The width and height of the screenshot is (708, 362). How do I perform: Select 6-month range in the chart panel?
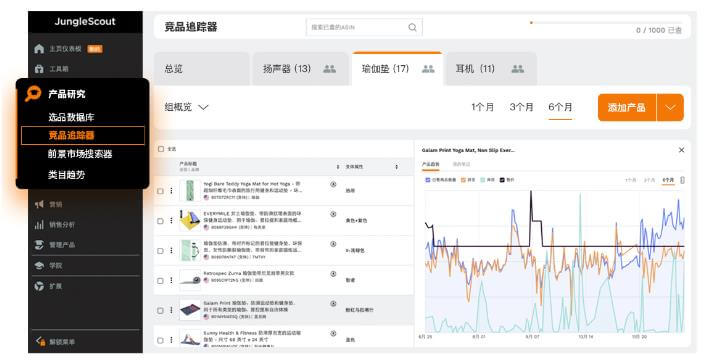point(668,180)
